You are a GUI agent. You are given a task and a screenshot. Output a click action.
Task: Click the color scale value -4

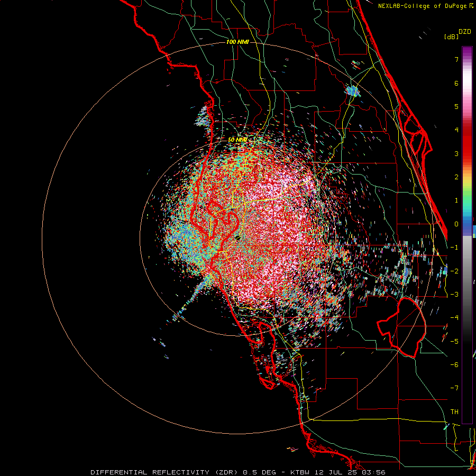point(454,318)
